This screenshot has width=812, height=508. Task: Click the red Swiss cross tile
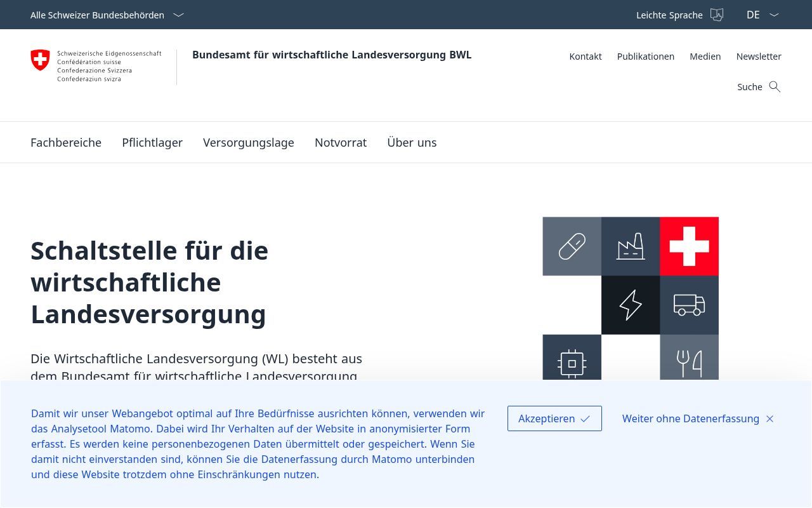pos(689,246)
